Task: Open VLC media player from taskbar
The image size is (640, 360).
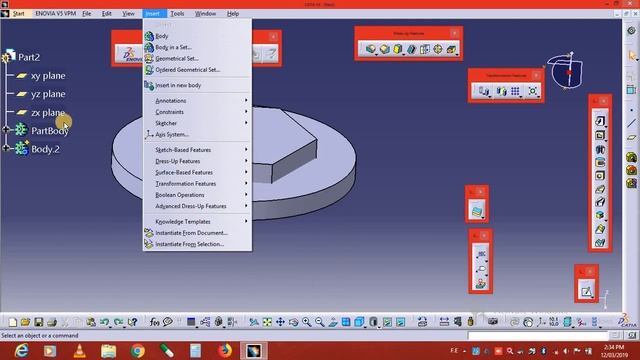Action: [79, 351]
